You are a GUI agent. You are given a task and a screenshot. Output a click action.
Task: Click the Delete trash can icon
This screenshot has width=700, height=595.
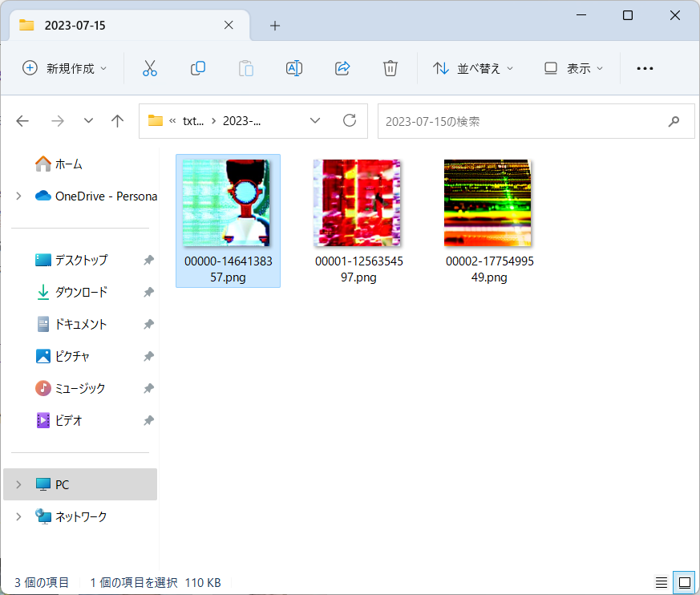coord(390,68)
